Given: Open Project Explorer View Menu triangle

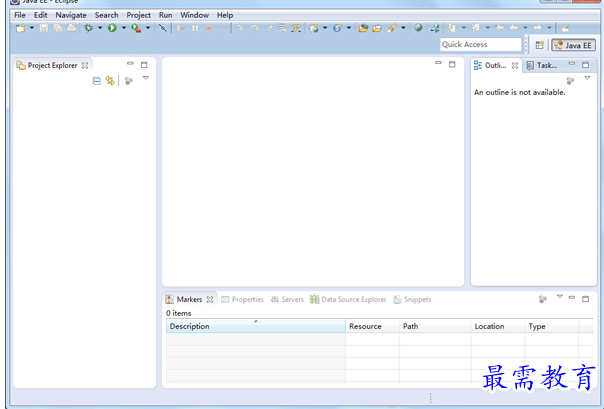Looking at the screenshot, I should point(146,78).
